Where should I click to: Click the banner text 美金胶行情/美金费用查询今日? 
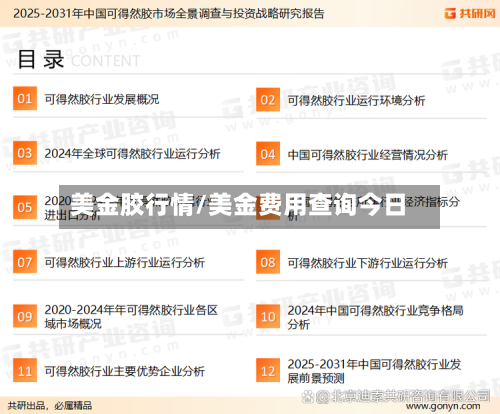point(239,205)
